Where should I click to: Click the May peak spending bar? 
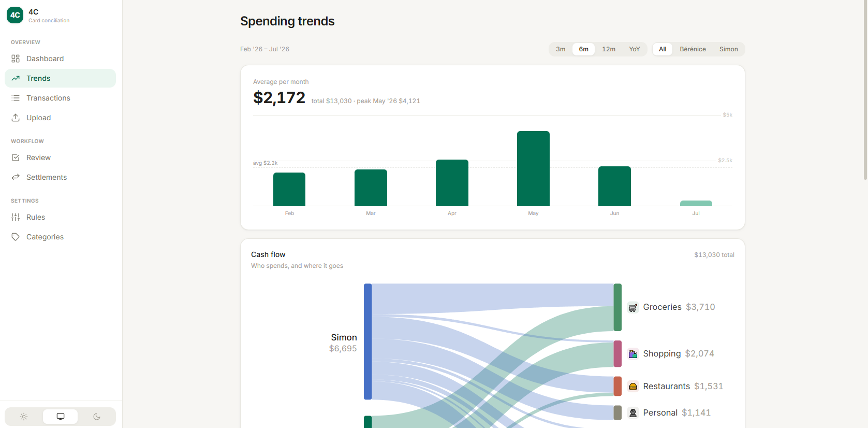tap(533, 169)
